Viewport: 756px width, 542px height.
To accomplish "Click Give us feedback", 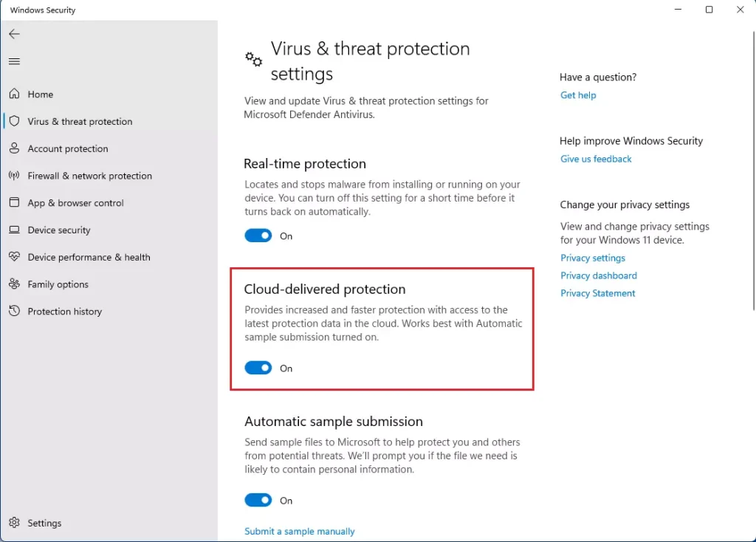I will 596,159.
